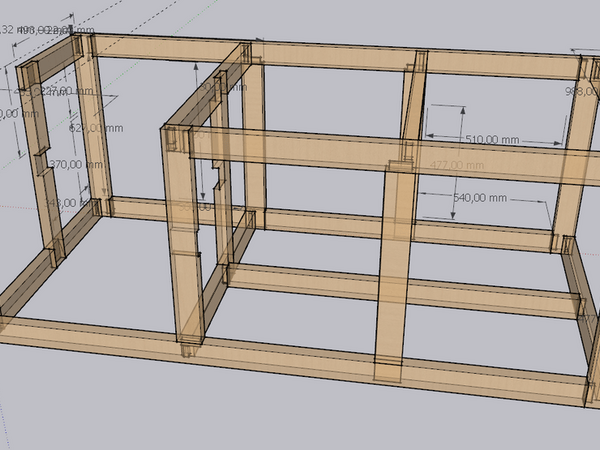Viewport: 600px width, 450px height.
Task: Select the faded 477,00 mm dimension label
Action: point(453,165)
